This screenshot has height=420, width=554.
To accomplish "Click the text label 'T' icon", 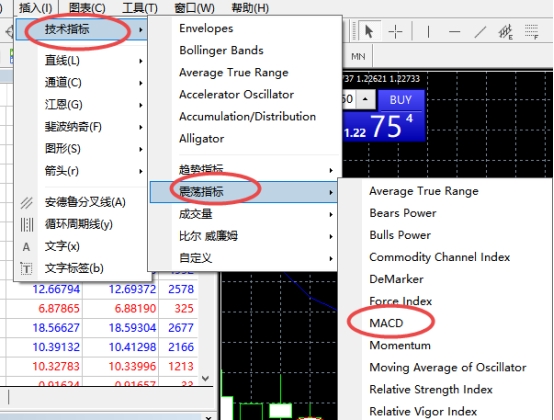I will 26,268.
